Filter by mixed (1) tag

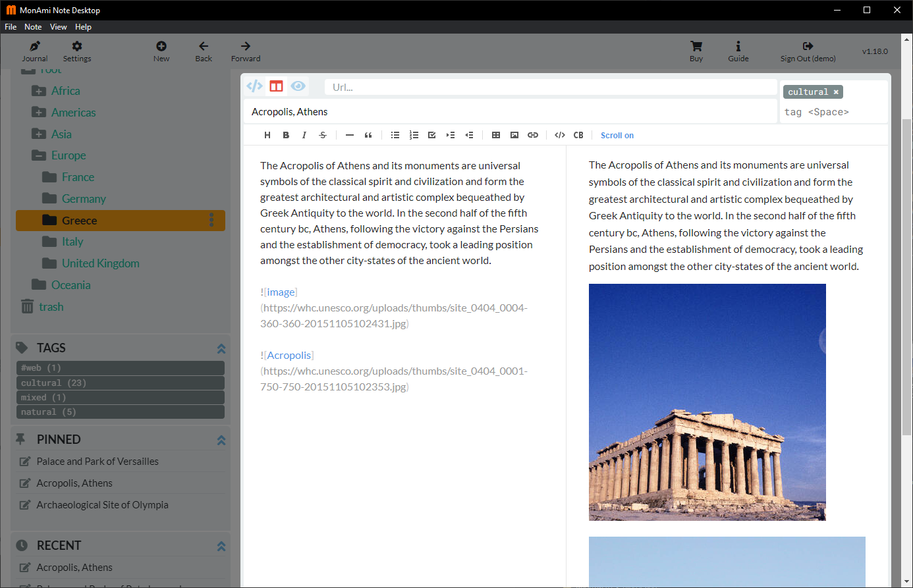[121, 397]
